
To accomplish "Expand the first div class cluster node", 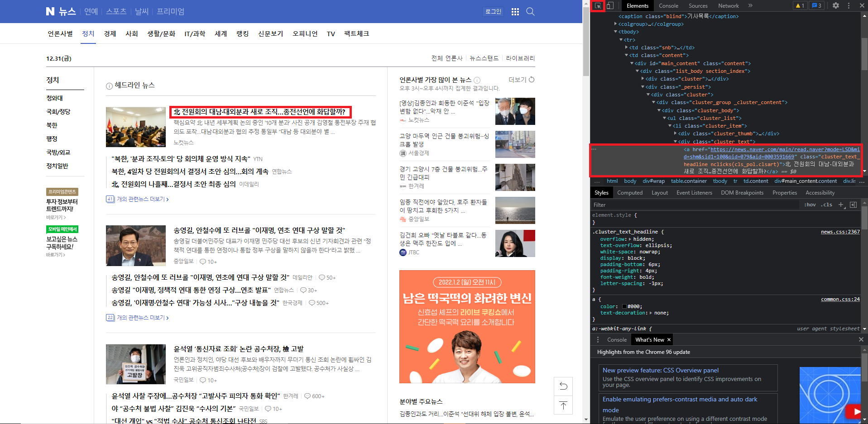I will coord(643,79).
